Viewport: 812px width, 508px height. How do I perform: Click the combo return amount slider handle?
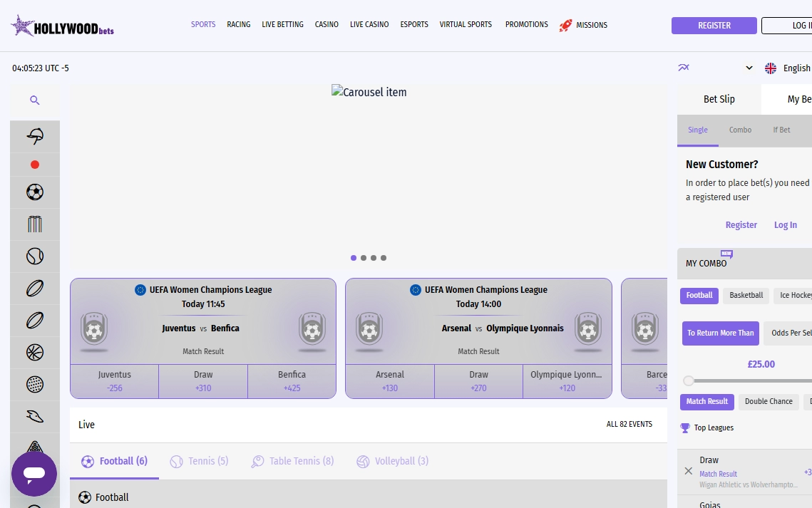tap(688, 380)
